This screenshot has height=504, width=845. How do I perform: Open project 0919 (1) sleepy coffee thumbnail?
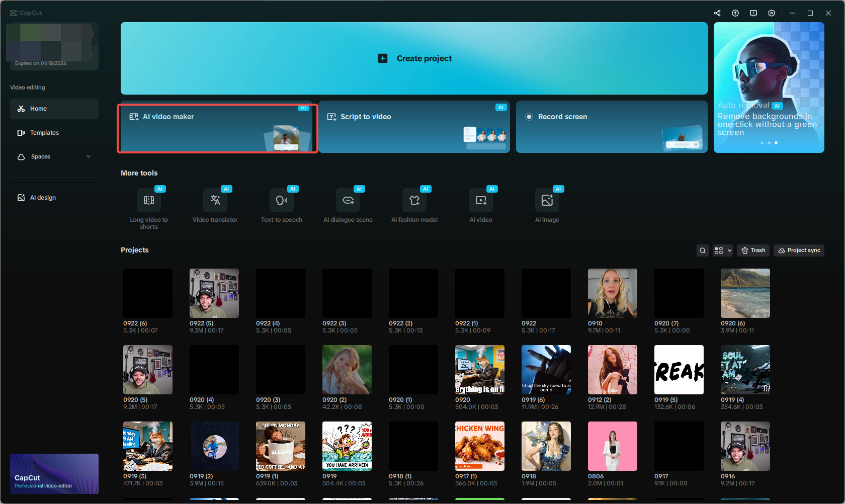coord(281,446)
